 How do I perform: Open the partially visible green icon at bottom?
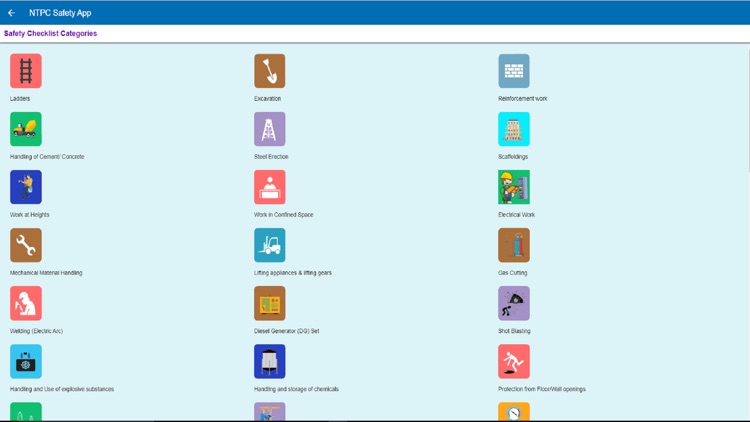coord(26,412)
